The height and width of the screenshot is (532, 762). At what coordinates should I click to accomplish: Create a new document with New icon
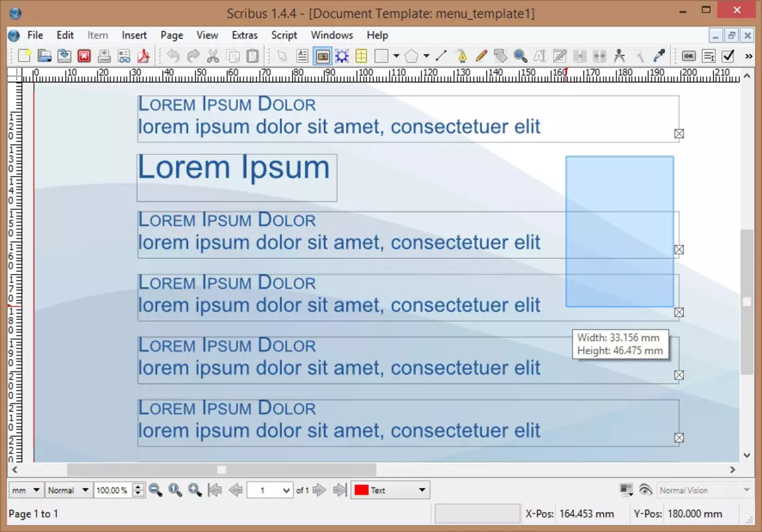tap(25, 56)
